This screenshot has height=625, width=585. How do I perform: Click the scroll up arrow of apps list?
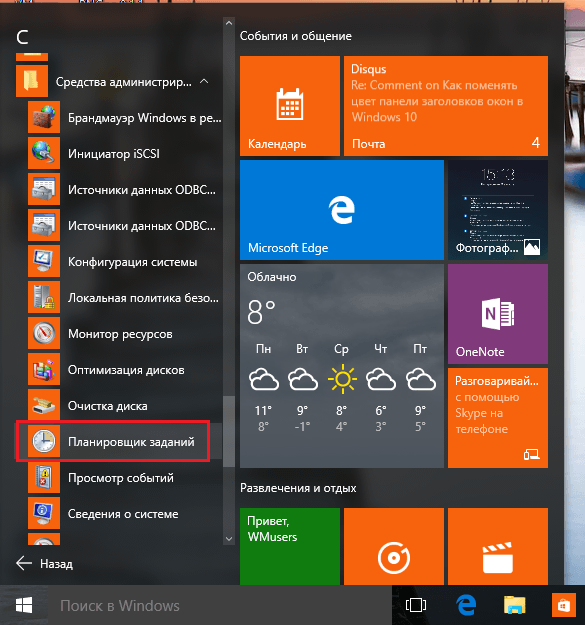229,24
